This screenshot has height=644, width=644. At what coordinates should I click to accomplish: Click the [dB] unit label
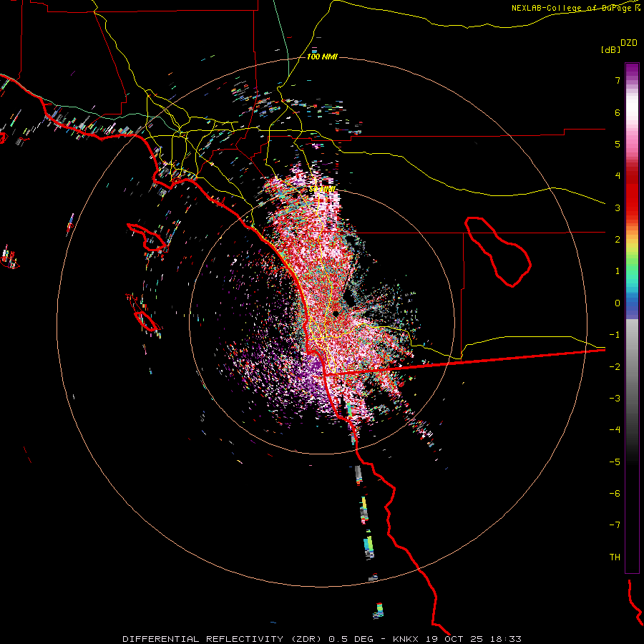click(x=610, y=49)
